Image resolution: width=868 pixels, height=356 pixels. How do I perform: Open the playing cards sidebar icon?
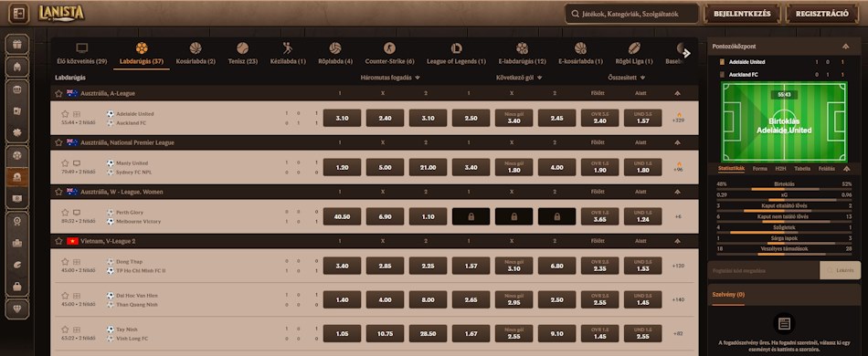point(17,111)
